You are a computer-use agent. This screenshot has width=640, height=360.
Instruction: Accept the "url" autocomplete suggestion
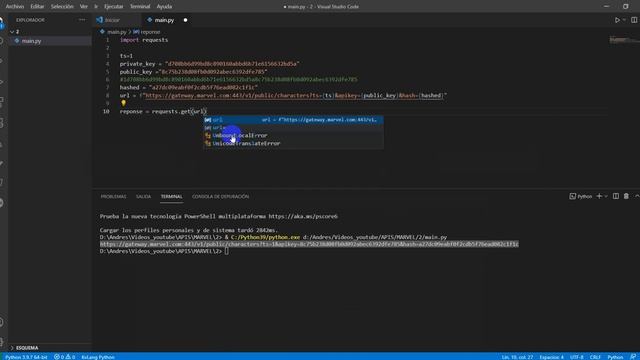pos(293,120)
